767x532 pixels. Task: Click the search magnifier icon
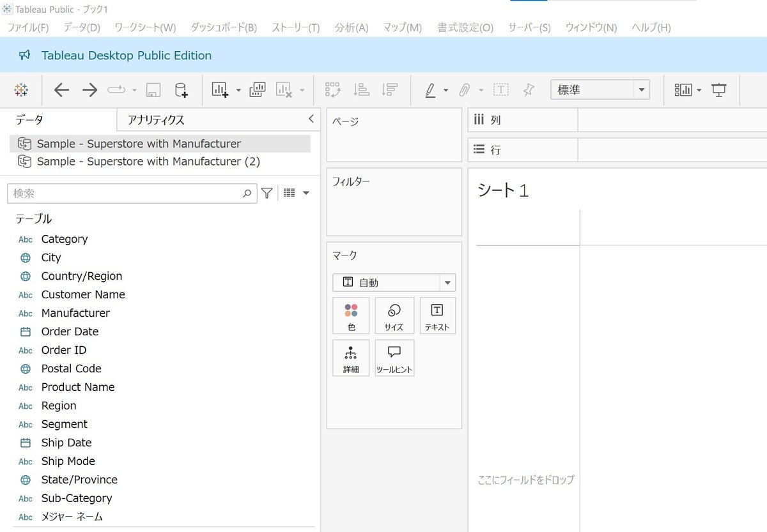247,194
